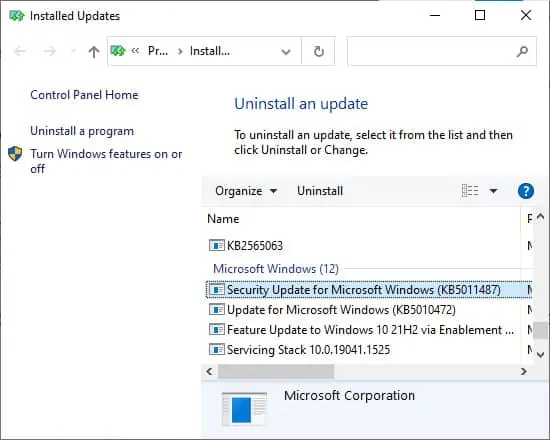Screen dimensions: 550x440
Task: Select KB2565063 update row text
Action: (x=255, y=245)
